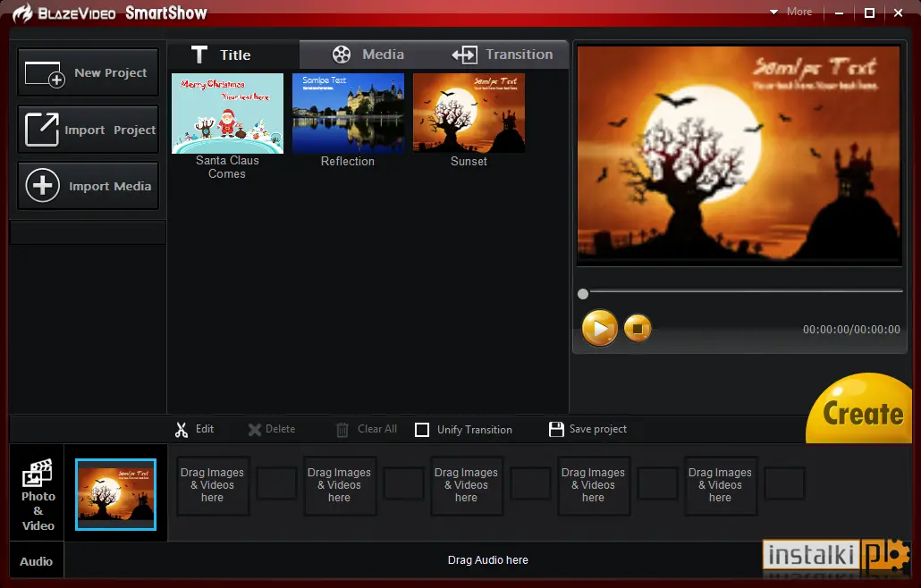Click the Edit scissors icon
921x588 pixels.
[182, 430]
